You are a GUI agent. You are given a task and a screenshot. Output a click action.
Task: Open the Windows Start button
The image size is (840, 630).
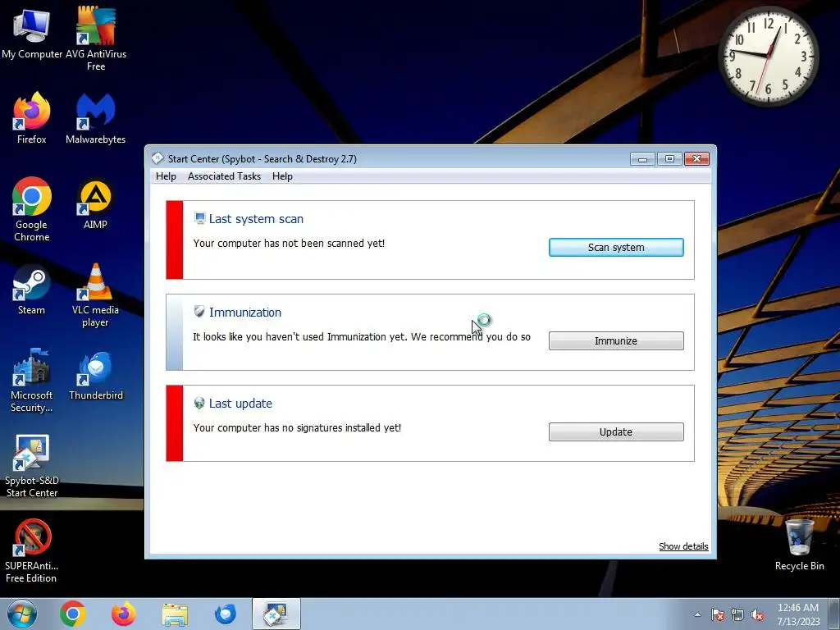point(22,614)
